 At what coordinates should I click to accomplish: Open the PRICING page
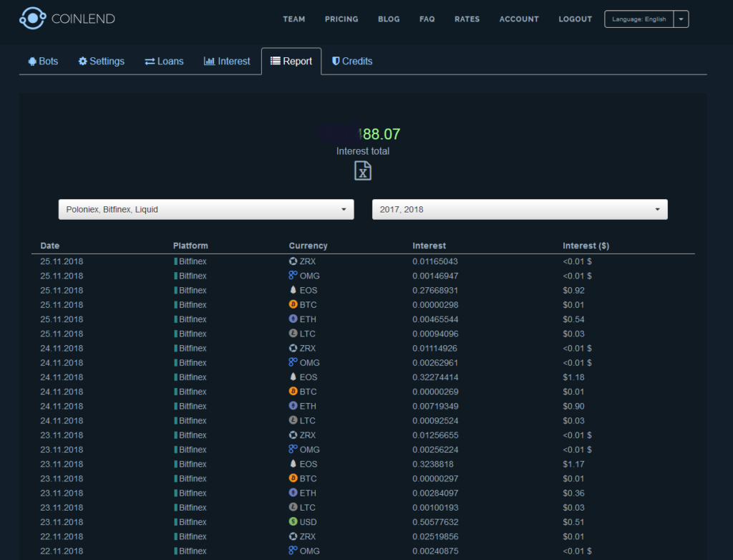click(x=341, y=19)
